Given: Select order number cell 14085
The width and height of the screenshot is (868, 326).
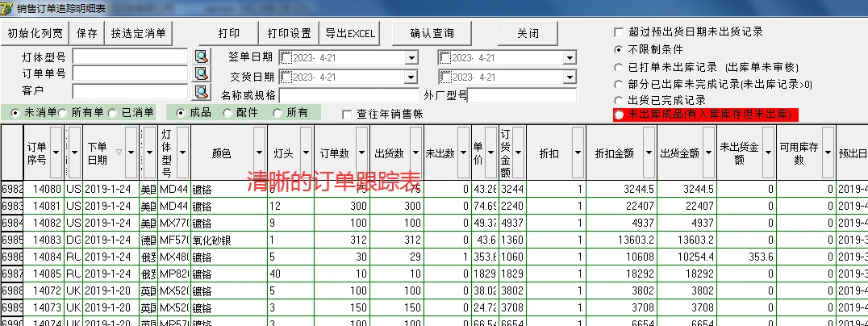Looking at the screenshot, I should click(x=44, y=275).
